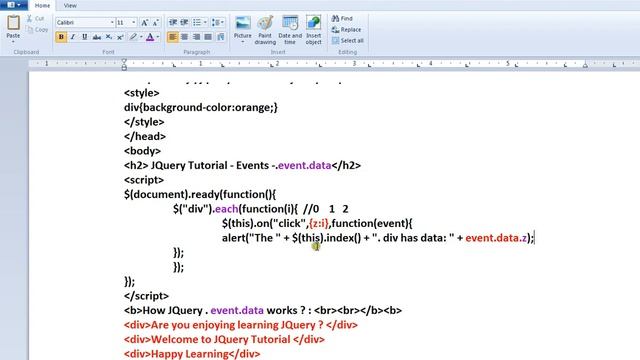The image size is (640, 360).
Task: Toggle Superscript formatting
Action: pyautogui.click(x=120, y=37)
